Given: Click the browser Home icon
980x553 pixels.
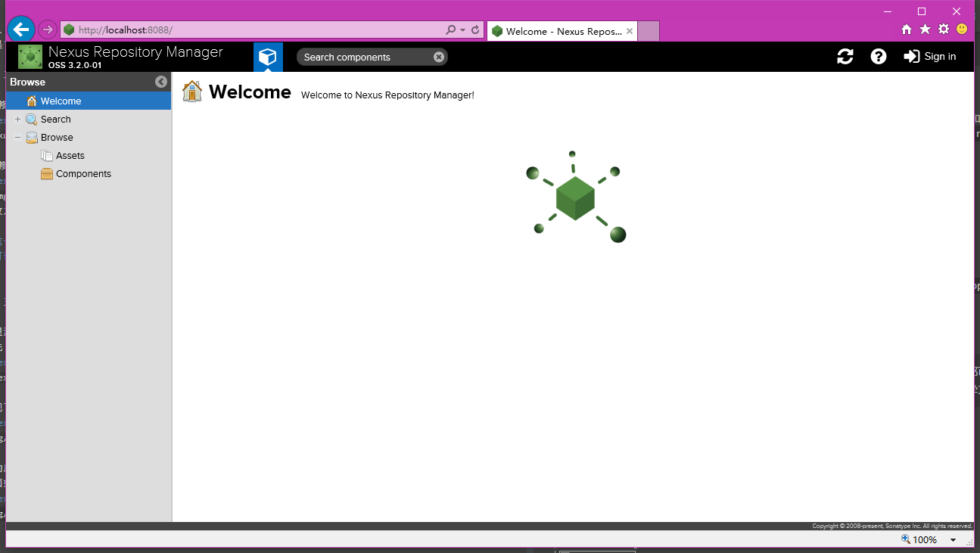Looking at the screenshot, I should [x=907, y=30].
